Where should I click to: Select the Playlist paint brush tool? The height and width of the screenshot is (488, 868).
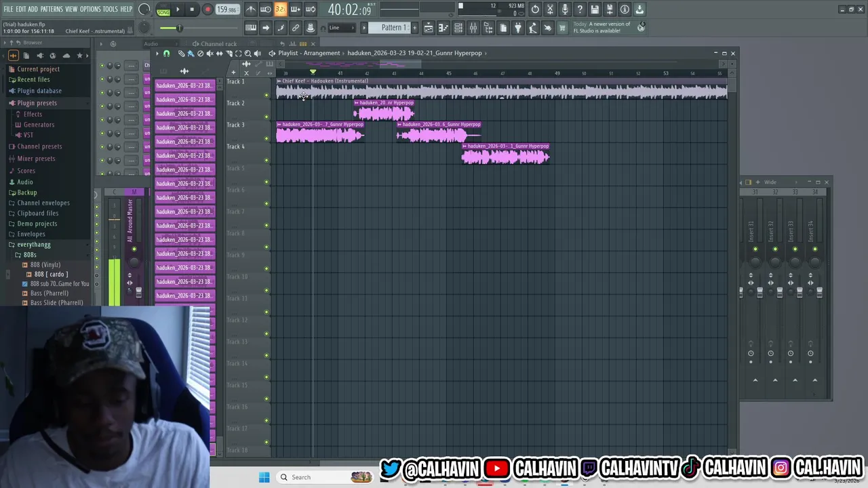point(191,54)
